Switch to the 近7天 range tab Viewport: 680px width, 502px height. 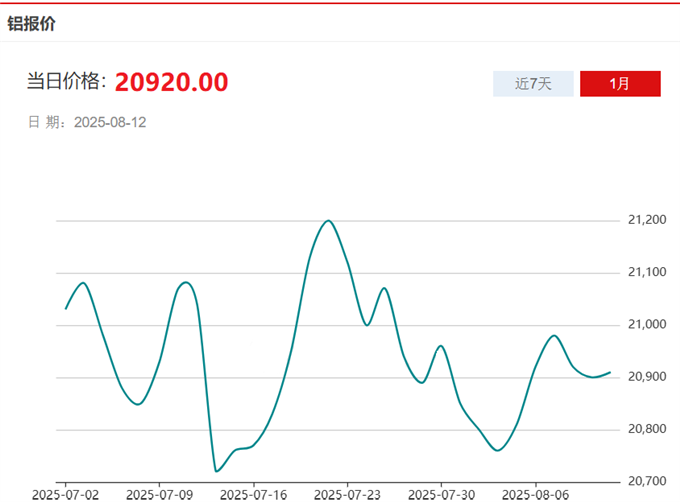coord(533,84)
